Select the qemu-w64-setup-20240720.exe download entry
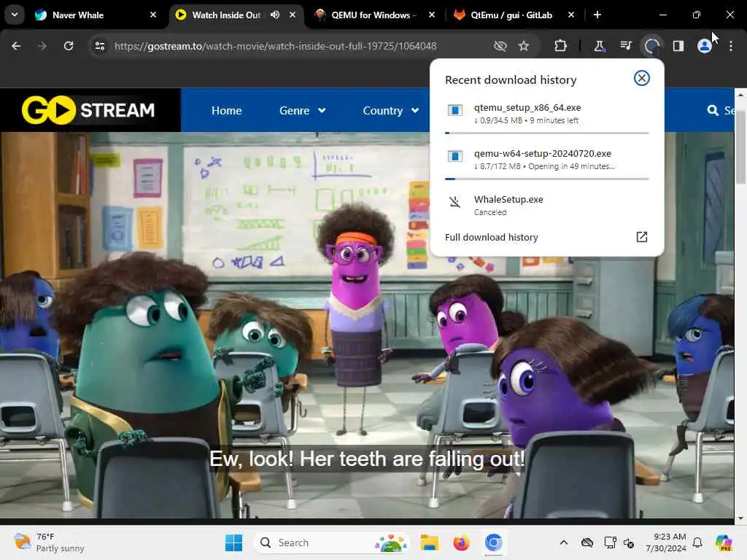 (x=547, y=160)
